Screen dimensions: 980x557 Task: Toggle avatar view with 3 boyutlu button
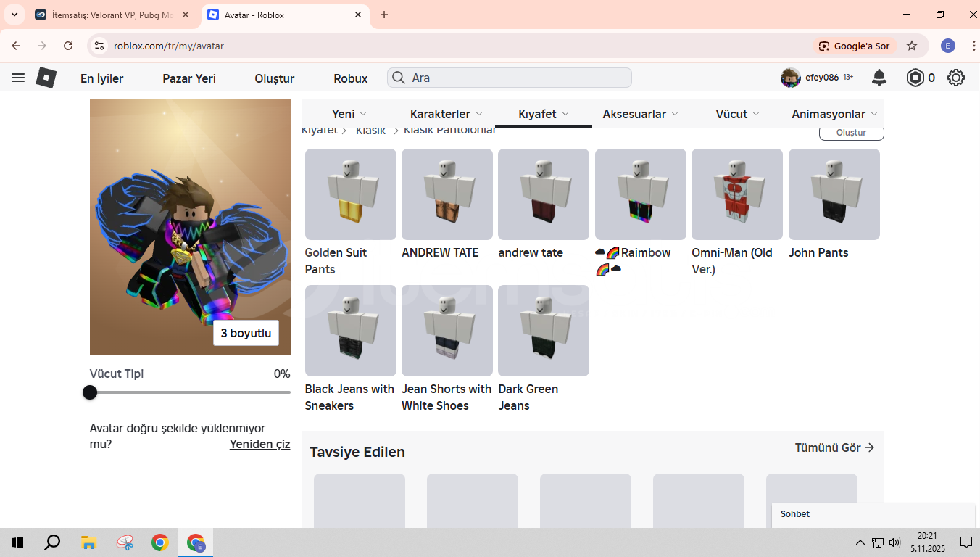pos(246,334)
